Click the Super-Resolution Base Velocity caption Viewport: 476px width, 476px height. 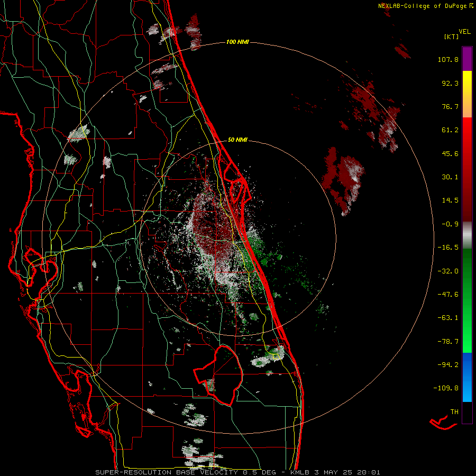(x=237, y=472)
